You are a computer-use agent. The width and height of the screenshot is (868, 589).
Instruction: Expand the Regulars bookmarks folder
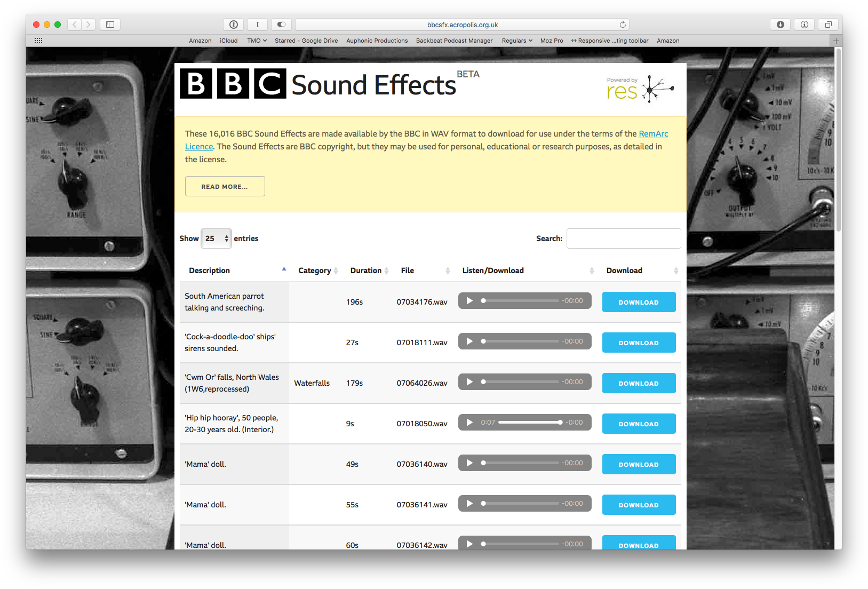point(516,40)
